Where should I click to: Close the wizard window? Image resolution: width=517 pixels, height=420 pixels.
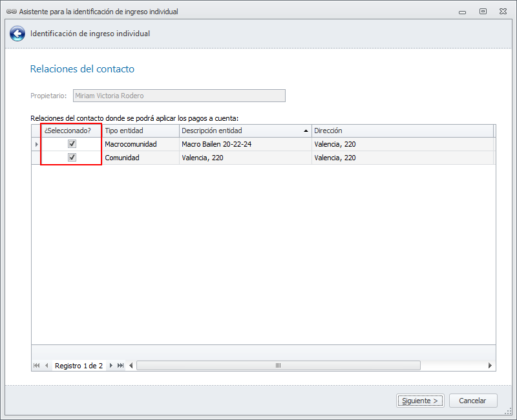[x=503, y=12]
